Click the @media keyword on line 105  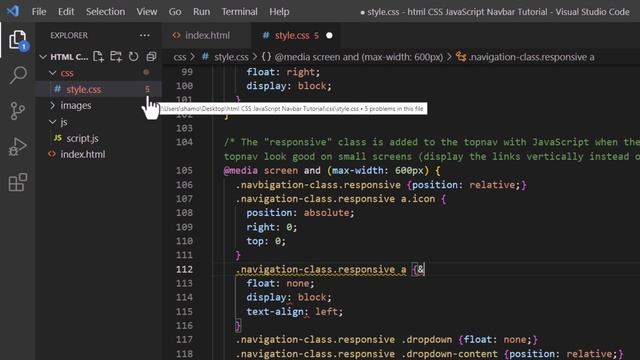click(241, 170)
